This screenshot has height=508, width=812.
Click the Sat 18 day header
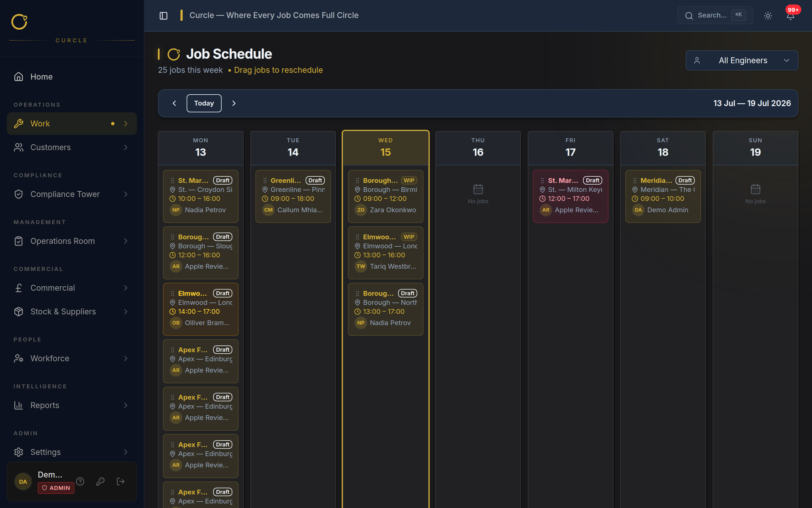click(x=663, y=148)
